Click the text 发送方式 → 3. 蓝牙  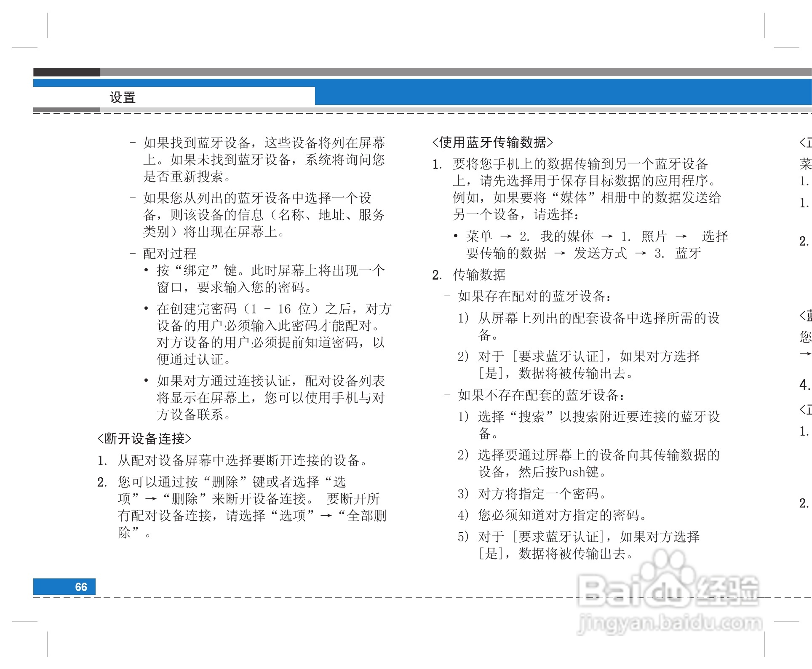pos(637,253)
